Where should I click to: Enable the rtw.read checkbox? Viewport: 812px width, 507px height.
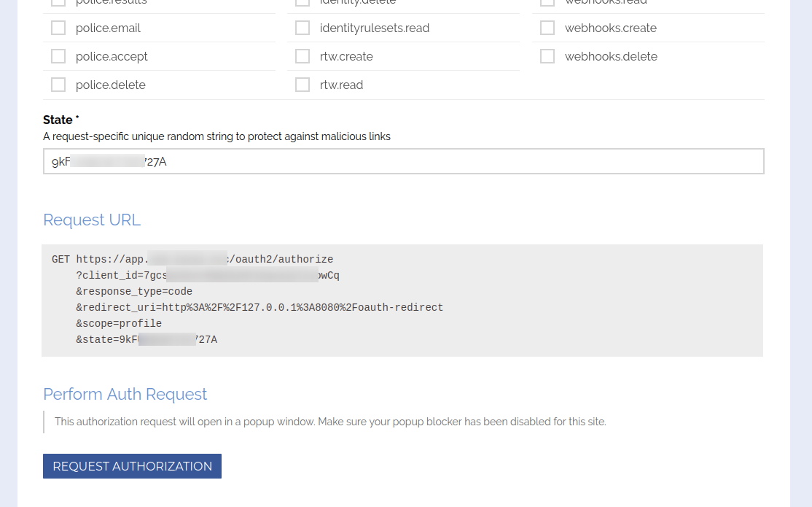point(302,85)
